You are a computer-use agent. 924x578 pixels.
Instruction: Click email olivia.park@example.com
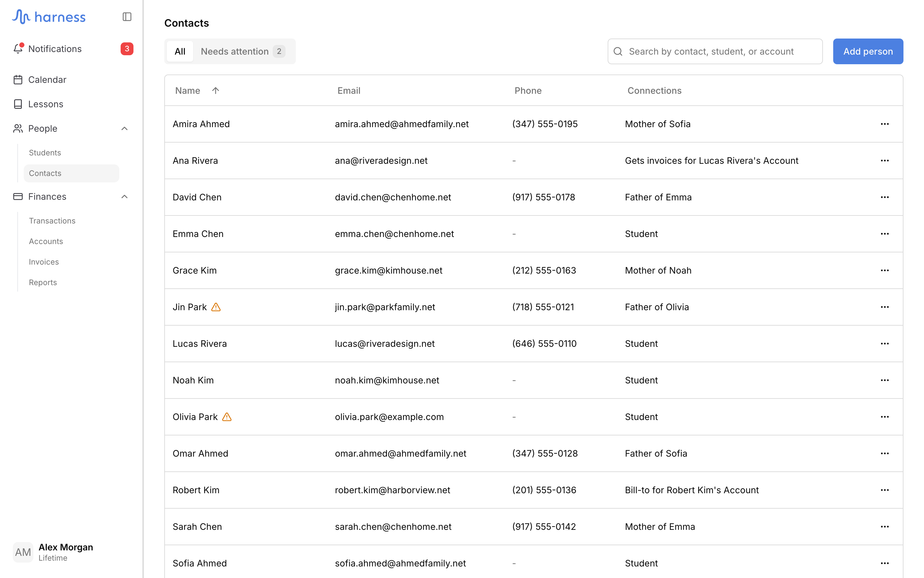coord(389,417)
